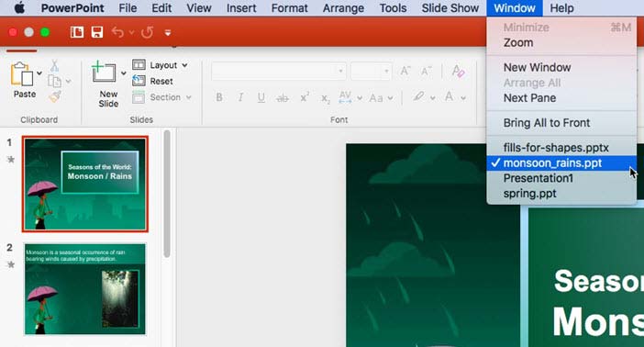Open the Apple menu
The width and height of the screenshot is (644, 347).
pos(18,8)
